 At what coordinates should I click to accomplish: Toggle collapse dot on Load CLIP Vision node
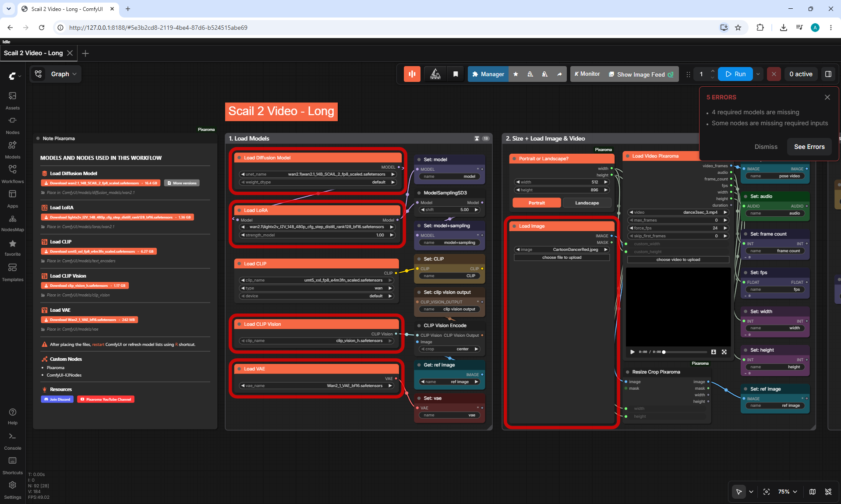(239, 324)
